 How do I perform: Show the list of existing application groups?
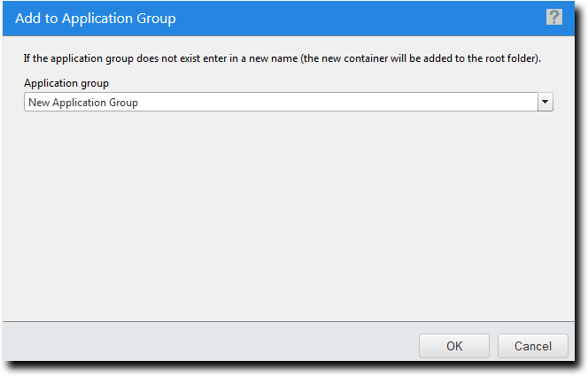coord(545,102)
